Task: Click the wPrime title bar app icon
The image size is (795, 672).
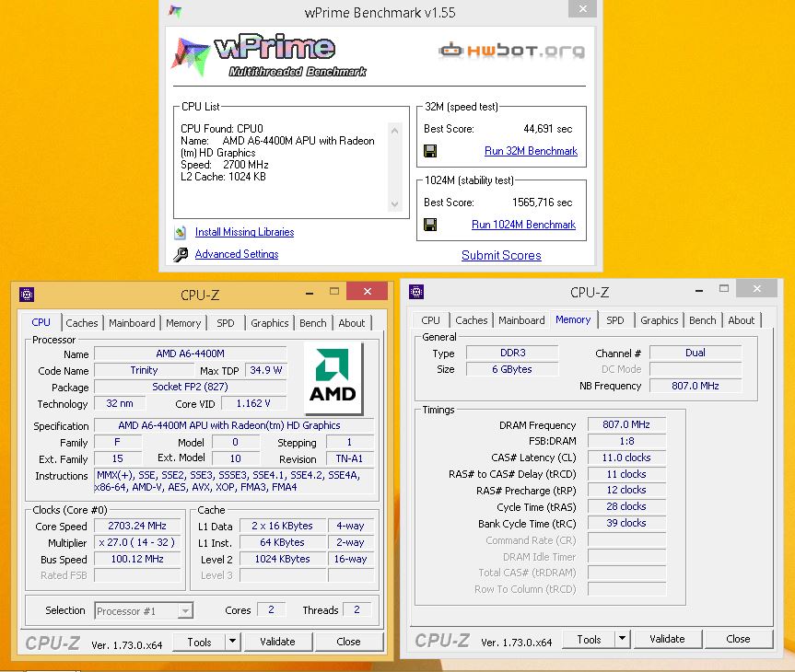Action: [175, 11]
